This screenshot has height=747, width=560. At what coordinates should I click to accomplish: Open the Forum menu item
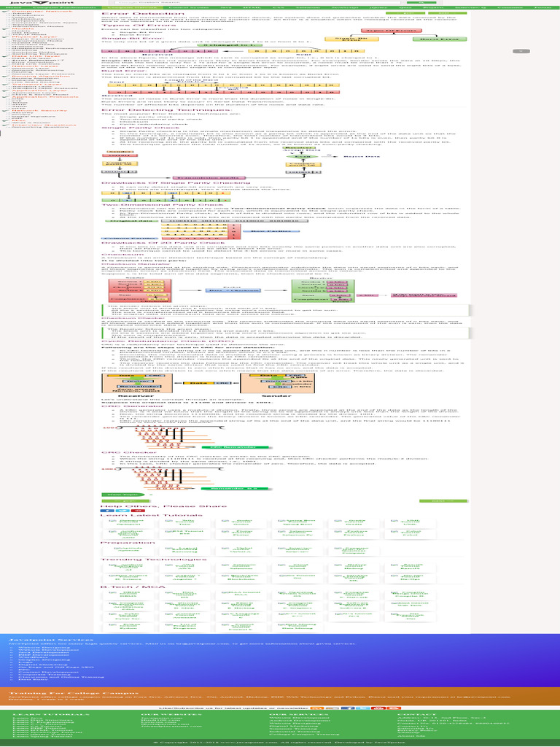coord(543,7)
